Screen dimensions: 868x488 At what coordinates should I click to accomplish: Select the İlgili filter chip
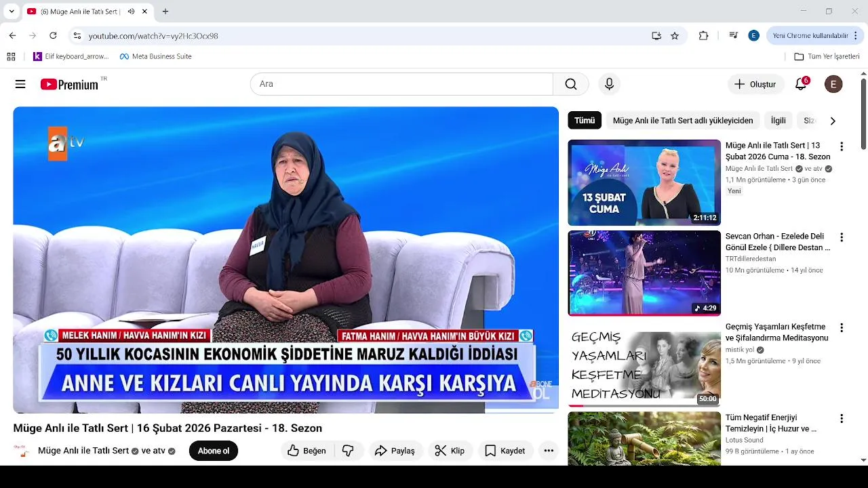(x=778, y=121)
